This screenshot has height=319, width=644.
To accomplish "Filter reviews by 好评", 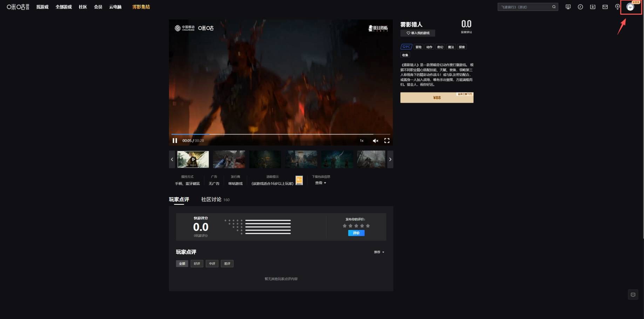I will 197,264.
